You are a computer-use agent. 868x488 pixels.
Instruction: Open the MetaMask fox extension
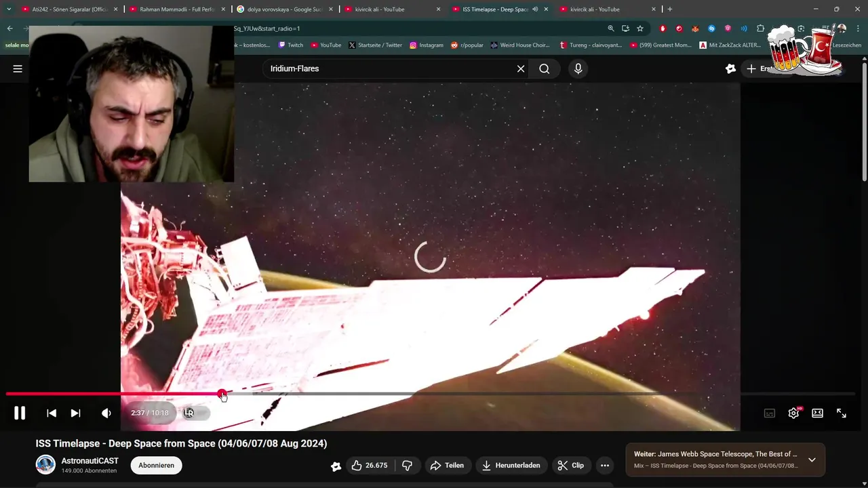tap(695, 28)
